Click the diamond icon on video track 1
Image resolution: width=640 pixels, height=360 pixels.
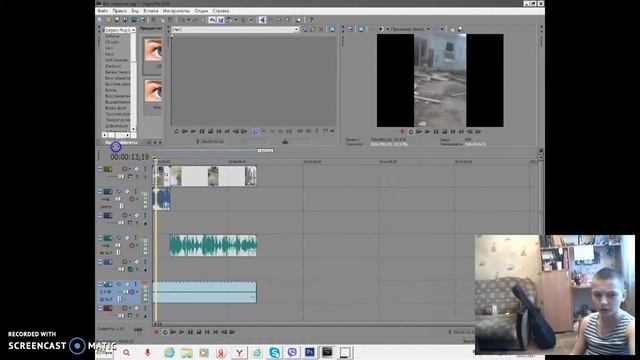point(136,169)
